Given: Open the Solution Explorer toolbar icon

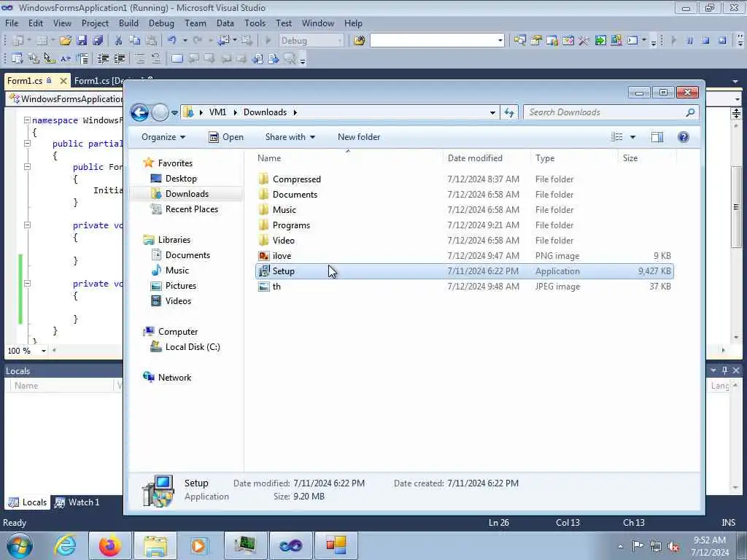Looking at the screenshot, I should click(x=519, y=41).
